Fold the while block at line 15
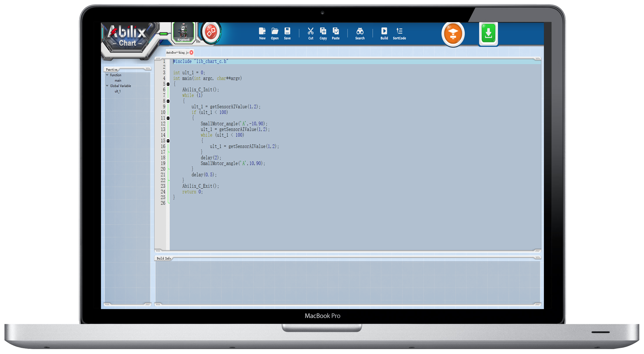This screenshot has height=354, width=644. click(x=168, y=141)
